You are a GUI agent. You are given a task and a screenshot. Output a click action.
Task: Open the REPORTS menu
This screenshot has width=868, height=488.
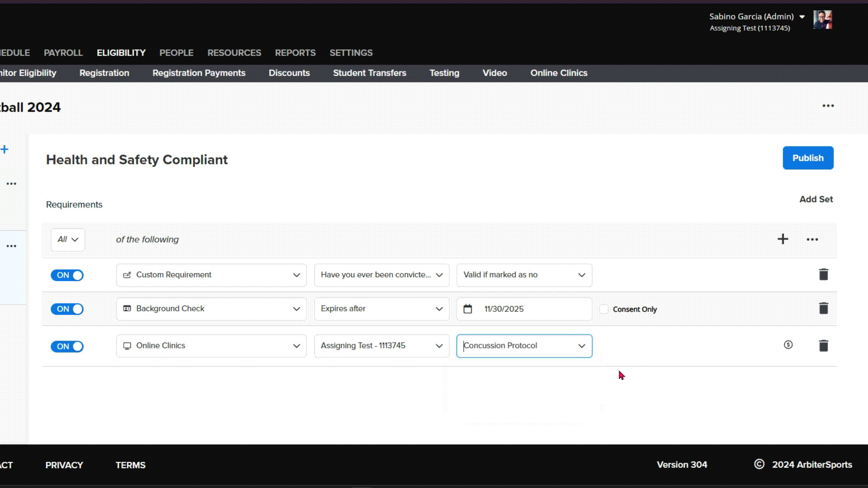[x=295, y=53]
